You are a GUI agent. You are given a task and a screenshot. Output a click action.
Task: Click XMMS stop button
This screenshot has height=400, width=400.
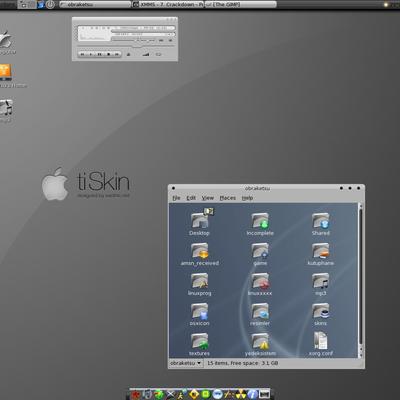108,54
